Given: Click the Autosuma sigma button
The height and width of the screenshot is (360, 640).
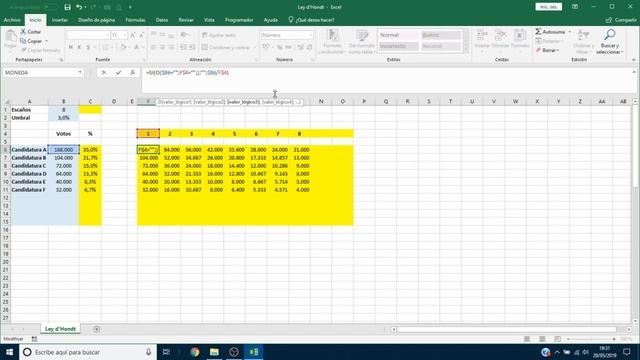Looking at the screenshot, I should [x=550, y=31].
